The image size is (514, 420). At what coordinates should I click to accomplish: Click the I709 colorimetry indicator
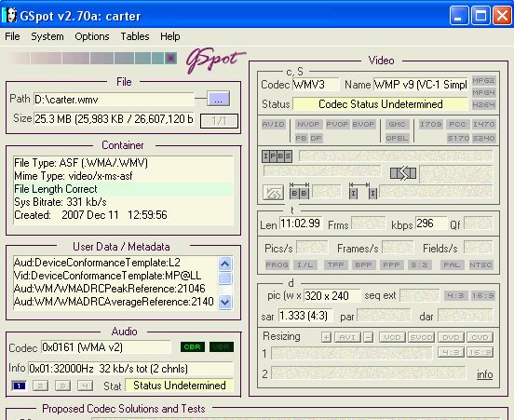(431, 125)
